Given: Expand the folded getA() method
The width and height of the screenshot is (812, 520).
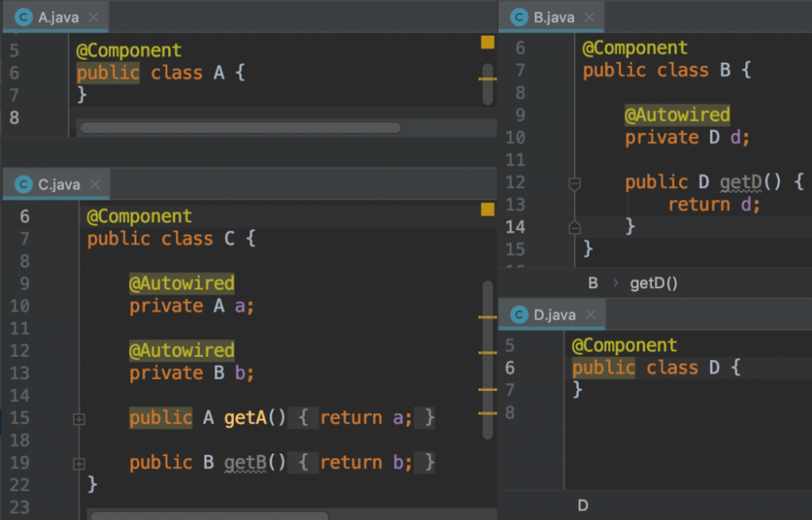Looking at the screenshot, I should pyautogui.click(x=79, y=419).
